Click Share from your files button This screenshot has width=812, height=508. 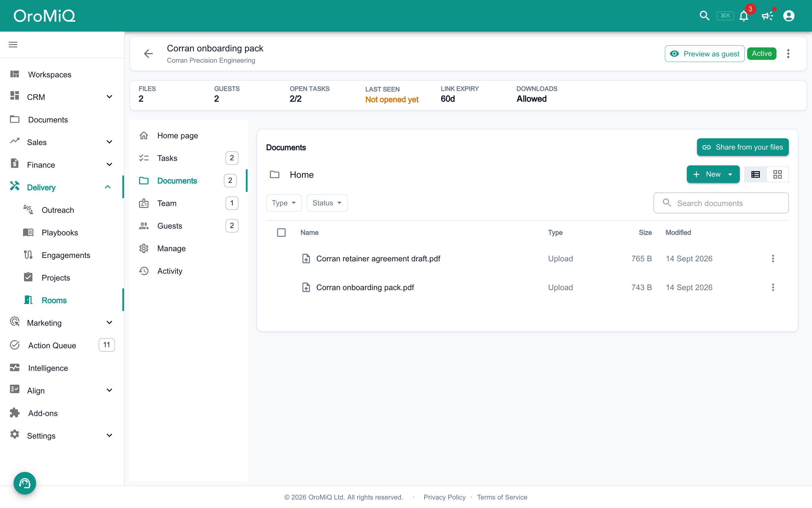click(x=743, y=147)
